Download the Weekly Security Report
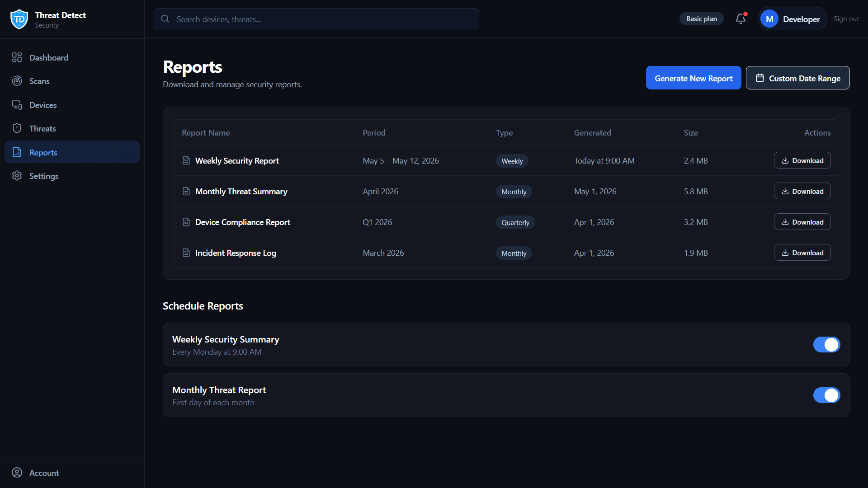The width and height of the screenshot is (868, 488). (802, 160)
